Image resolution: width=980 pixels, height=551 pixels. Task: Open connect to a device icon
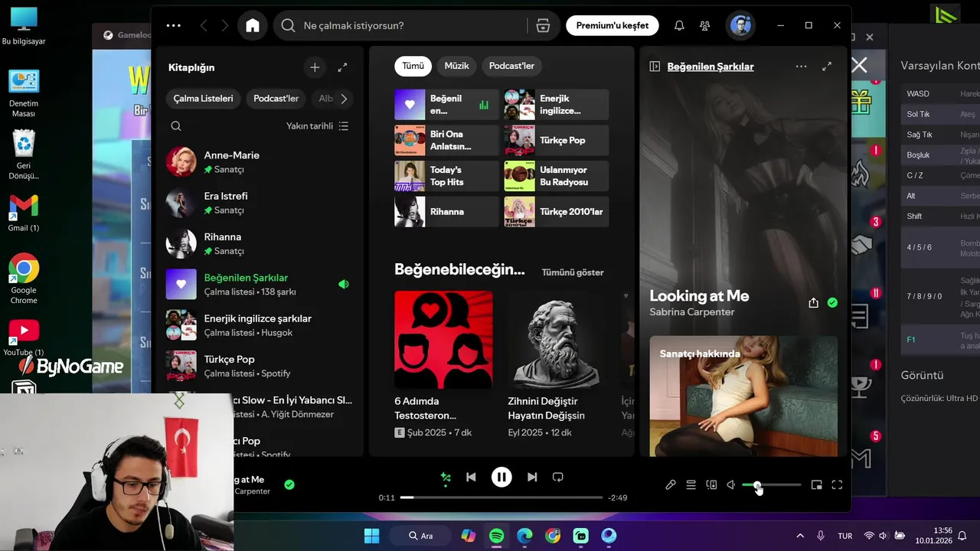[711, 484]
